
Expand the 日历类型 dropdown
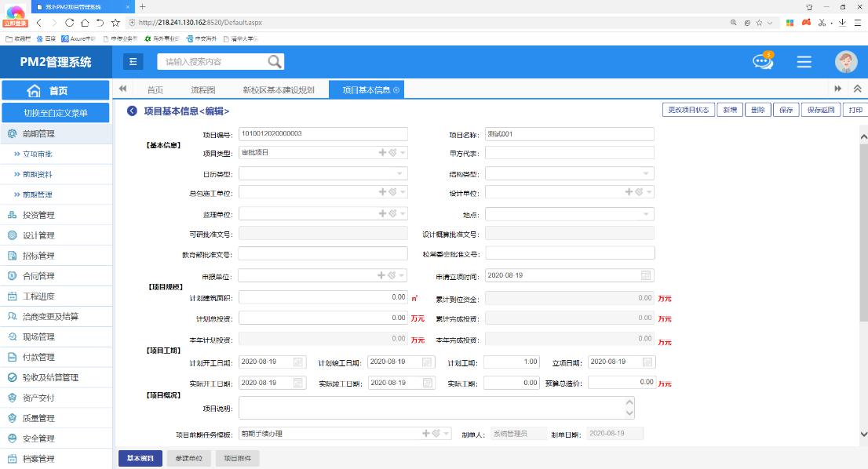coord(400,173)
